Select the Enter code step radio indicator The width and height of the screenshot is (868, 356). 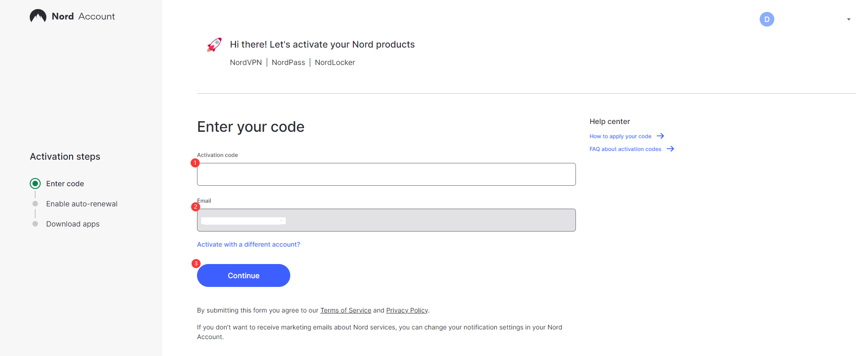[35, 183]
